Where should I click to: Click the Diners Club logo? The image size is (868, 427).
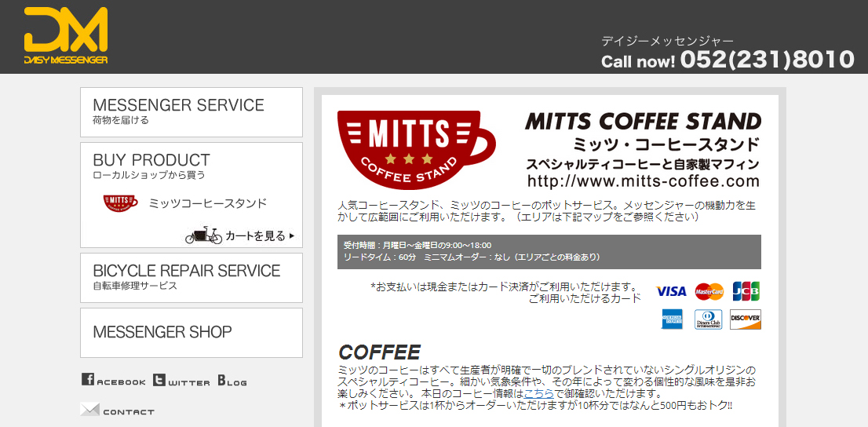pyautogui.click(x=709, y=319)
